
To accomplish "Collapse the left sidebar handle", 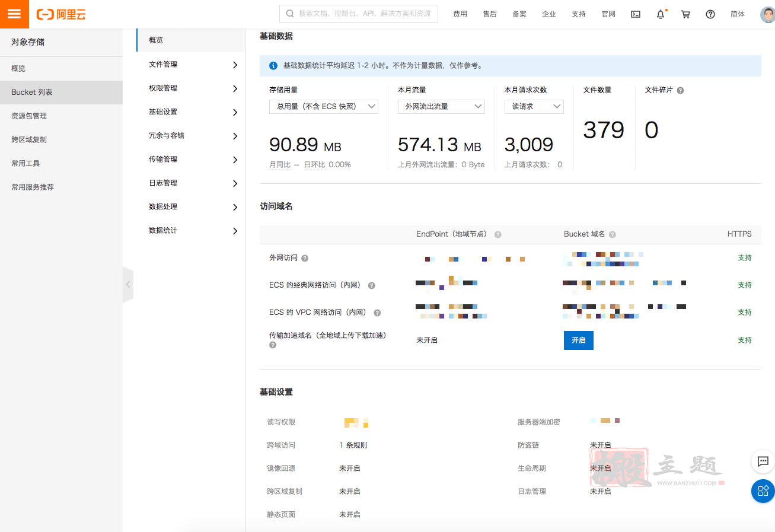I will (128, 285).
